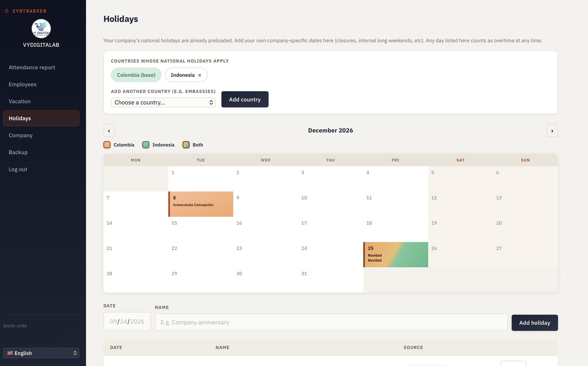Click the DATE column header in table
This screenshot has height=366, width=588.
pyautogui.click(x=116, y=348)
